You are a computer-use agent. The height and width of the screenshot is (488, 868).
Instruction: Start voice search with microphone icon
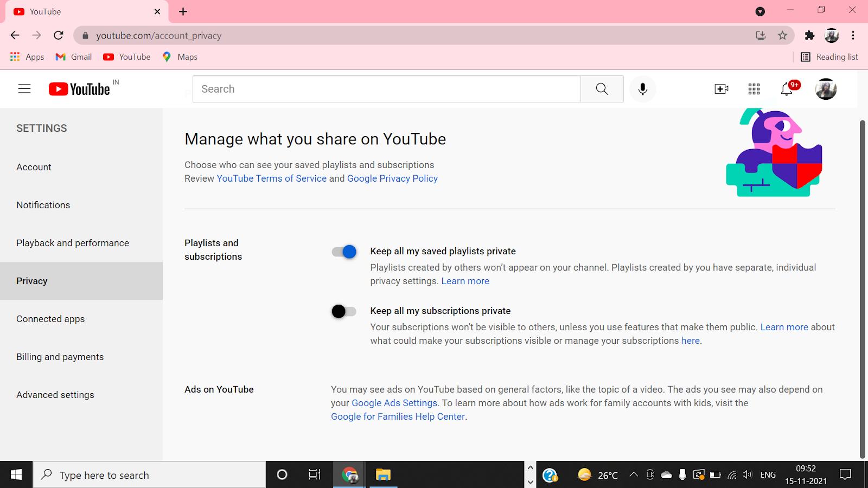point(643,89)
